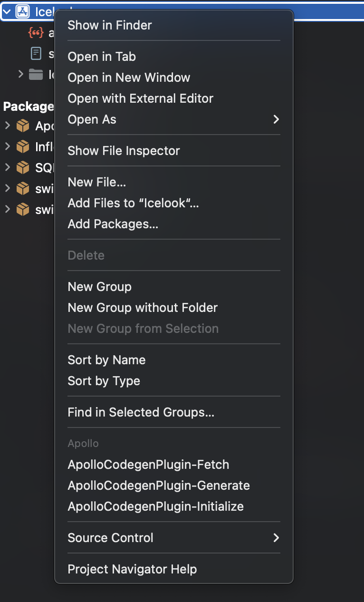Choose Add Files to "Icelook"…
The width and height of the screenshot is (364, 602).
(x=174, y=203)
